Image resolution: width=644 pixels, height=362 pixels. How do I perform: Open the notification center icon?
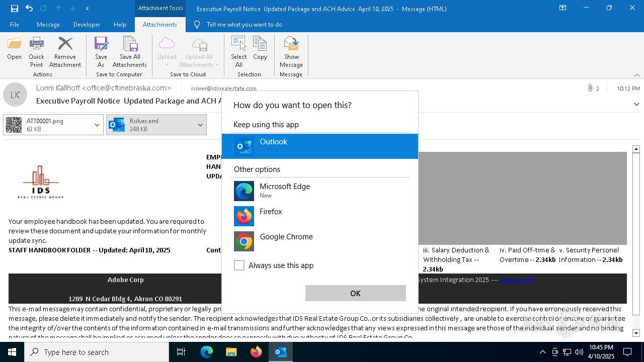pyautogui.click(x=627, y=352)
